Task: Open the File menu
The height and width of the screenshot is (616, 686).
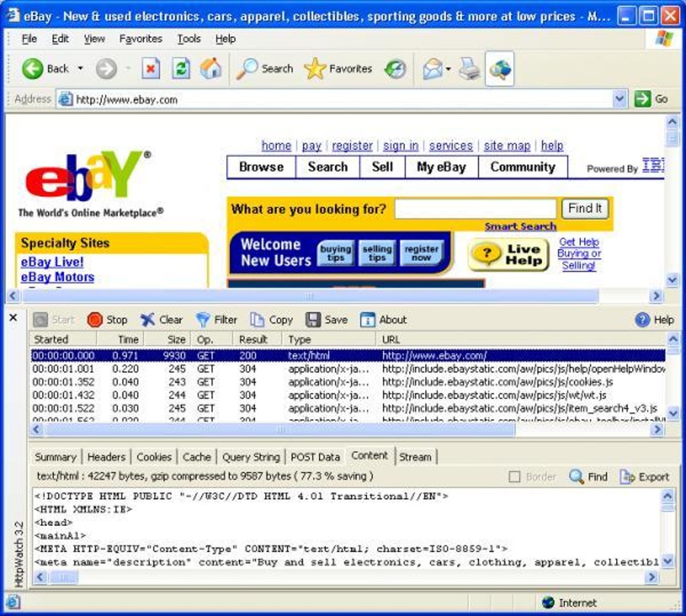Action: [x=29, y=39]
